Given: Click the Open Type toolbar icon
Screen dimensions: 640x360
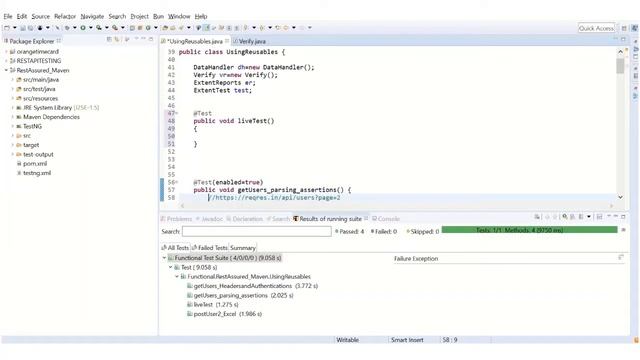Looking at the screenshot, I should coord(165,28).
